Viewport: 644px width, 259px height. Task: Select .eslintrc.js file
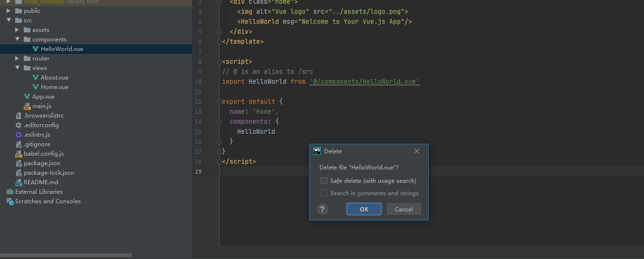[37, 134]
